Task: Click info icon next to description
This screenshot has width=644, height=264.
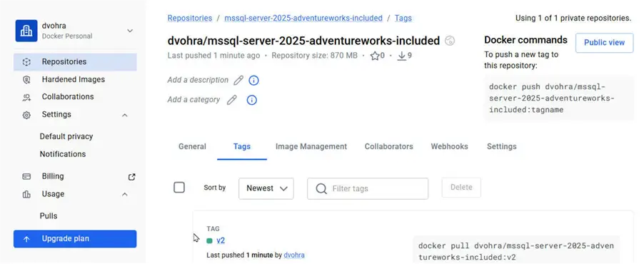Action: coord(254,81)
